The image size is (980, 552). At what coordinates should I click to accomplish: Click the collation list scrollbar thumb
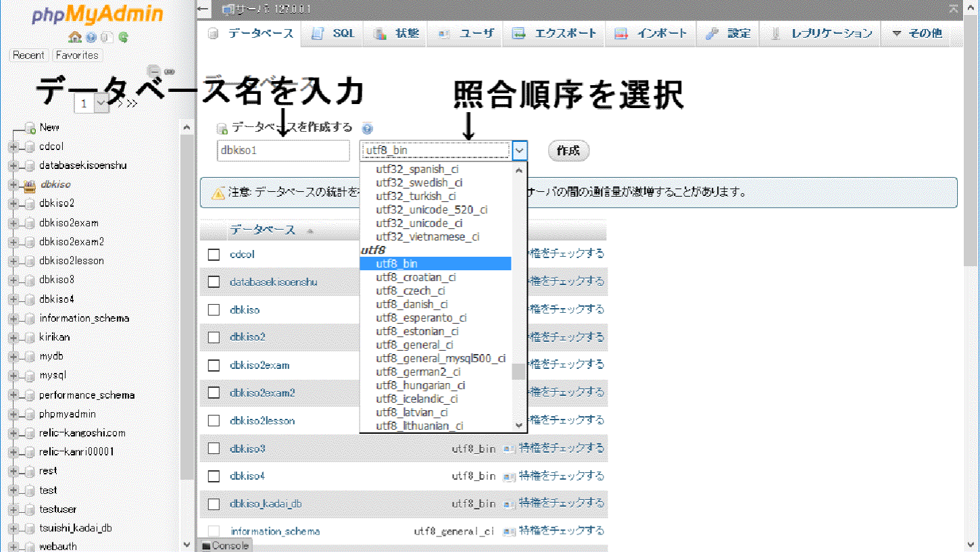tap(518, 372)
